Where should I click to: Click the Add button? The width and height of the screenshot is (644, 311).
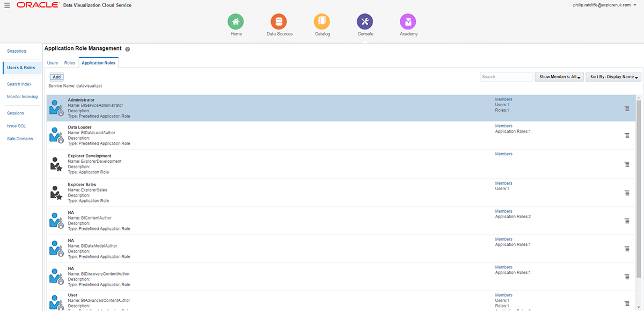[56, 76]
